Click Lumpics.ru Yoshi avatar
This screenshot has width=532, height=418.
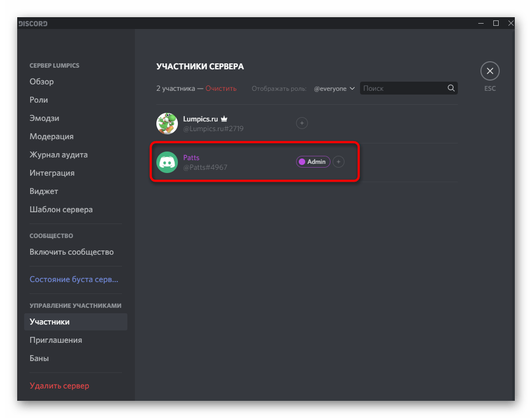click(167, 124)
